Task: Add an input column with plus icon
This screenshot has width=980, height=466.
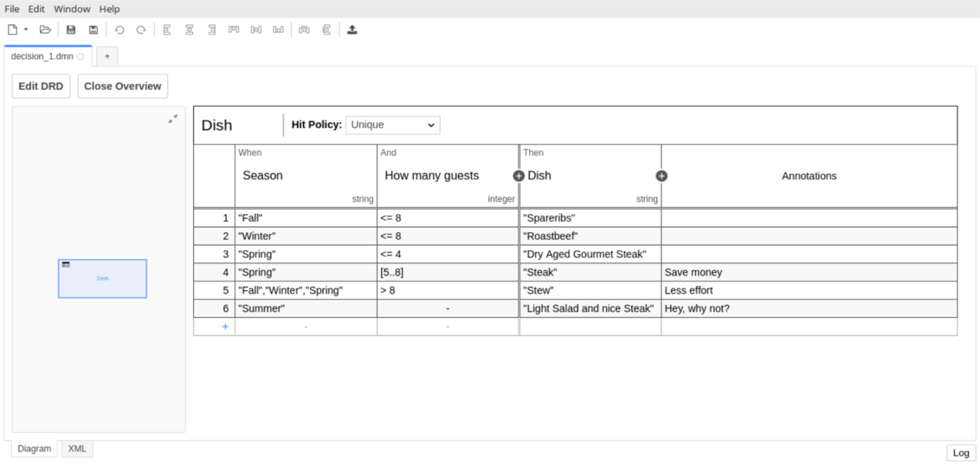Action: 519,176
